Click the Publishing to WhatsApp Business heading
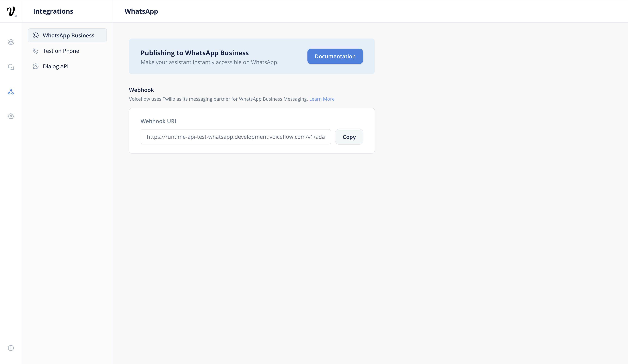 coord(194,53)
